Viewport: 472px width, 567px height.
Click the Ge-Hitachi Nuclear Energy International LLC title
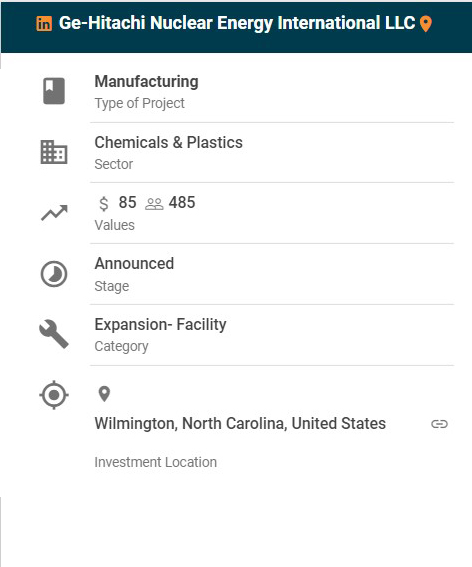point(237,23)
